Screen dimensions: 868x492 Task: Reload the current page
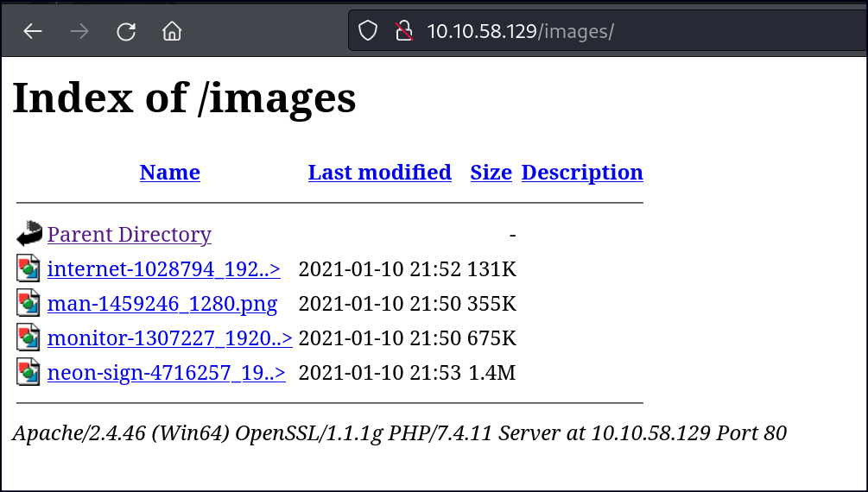(126, 32)
